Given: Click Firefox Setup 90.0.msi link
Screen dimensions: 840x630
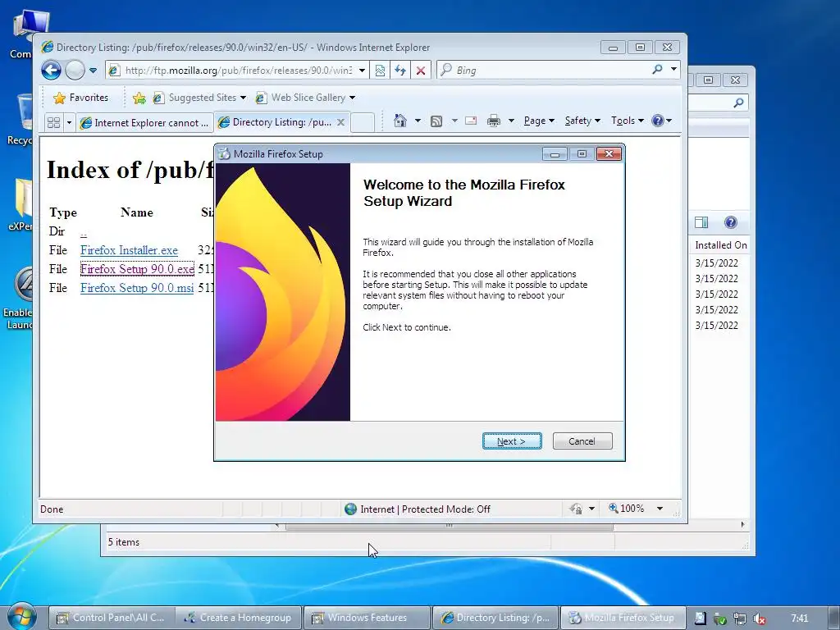Looking at the screenshot, I should [137, 288].
